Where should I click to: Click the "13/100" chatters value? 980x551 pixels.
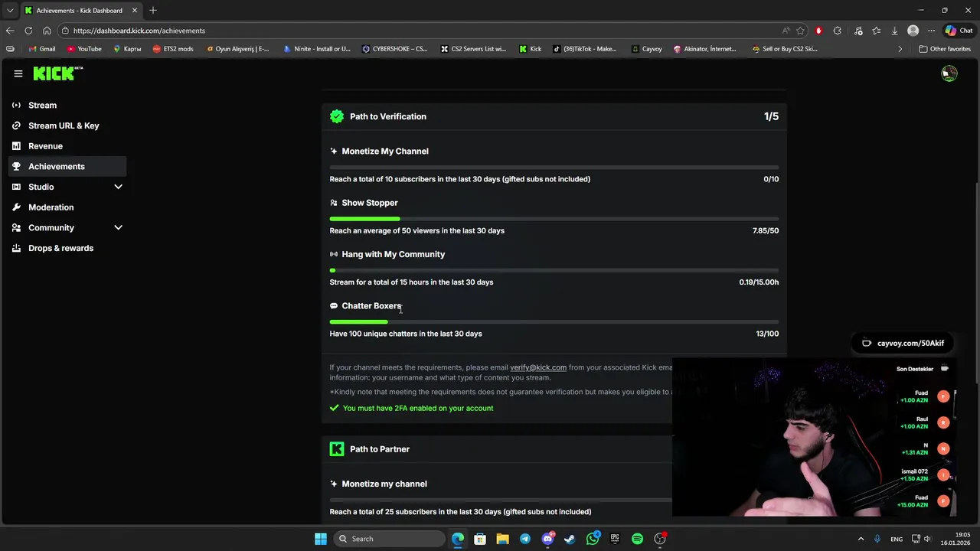pos(767,334)
